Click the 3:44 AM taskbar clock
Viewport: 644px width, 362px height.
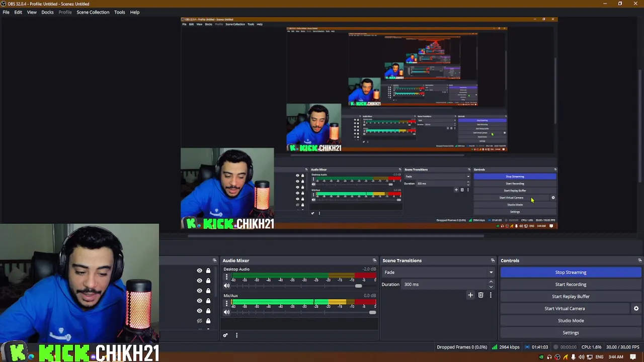coord(616,357)
